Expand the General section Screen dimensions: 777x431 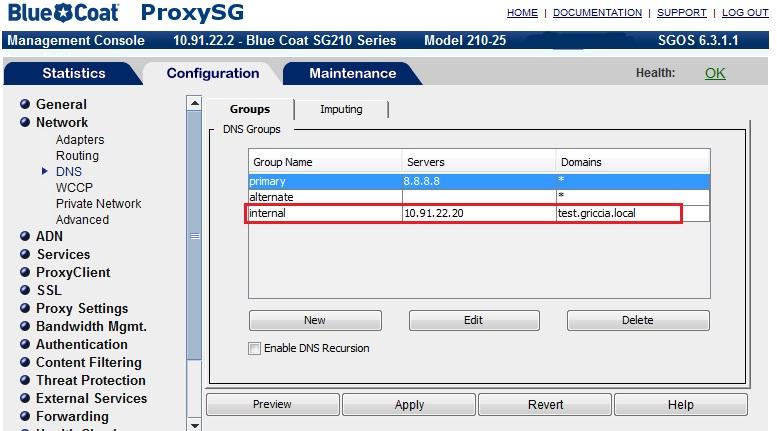[61, 104]
